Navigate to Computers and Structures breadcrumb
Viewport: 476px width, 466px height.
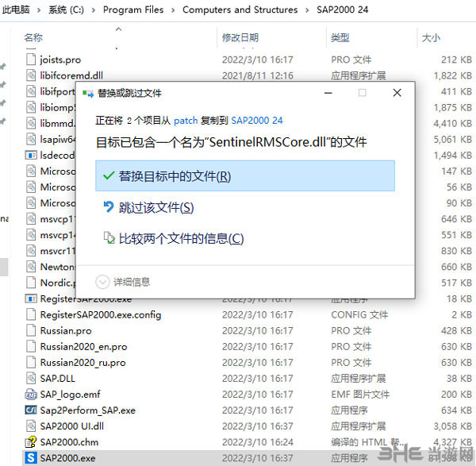pos(240,10)
